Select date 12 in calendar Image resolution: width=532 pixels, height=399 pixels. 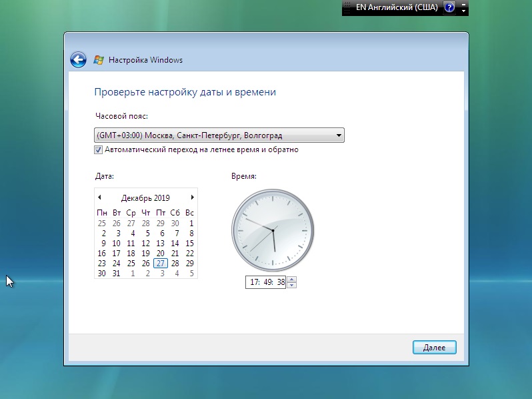(x=145, y=243)
